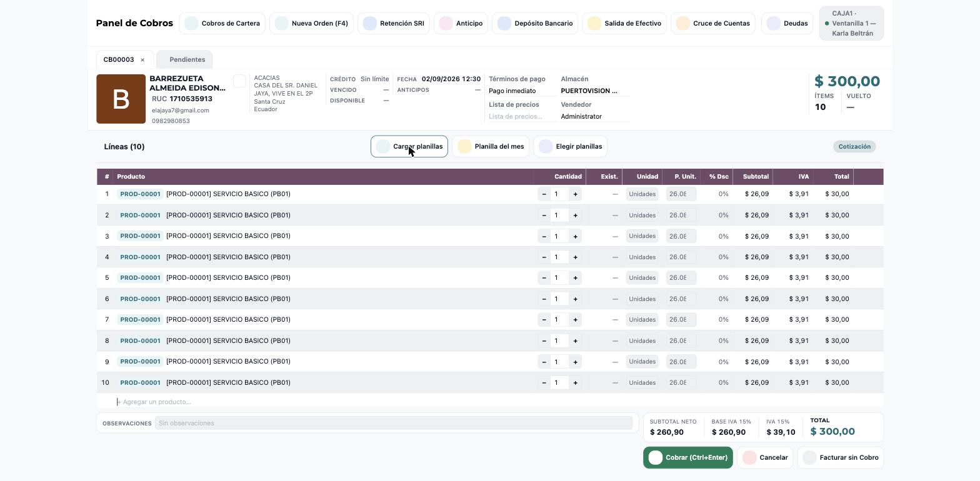The height and width of the screenshot is (481, 980).
Task: Toggle checkbox beside customer name
Action: 239,81
